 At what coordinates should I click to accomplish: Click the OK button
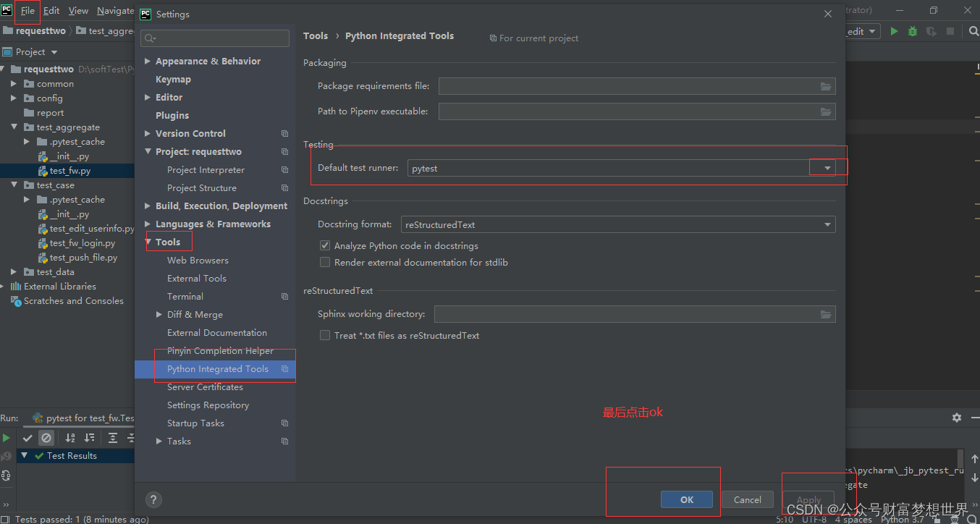687,499
